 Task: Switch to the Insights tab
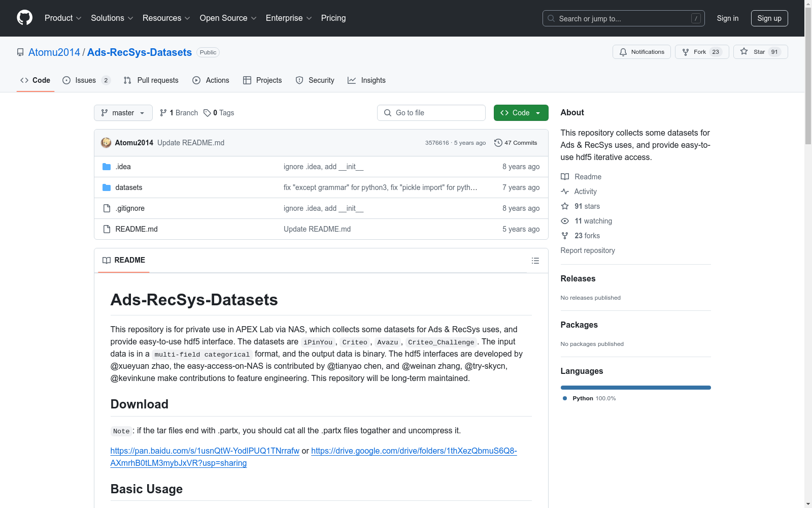pos(366,80)
